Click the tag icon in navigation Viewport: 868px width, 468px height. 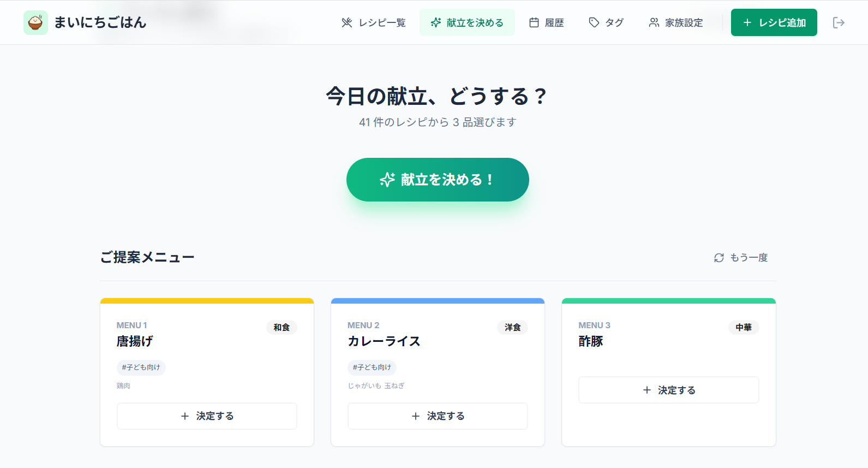pyautogui.click(x=594, y=22)
